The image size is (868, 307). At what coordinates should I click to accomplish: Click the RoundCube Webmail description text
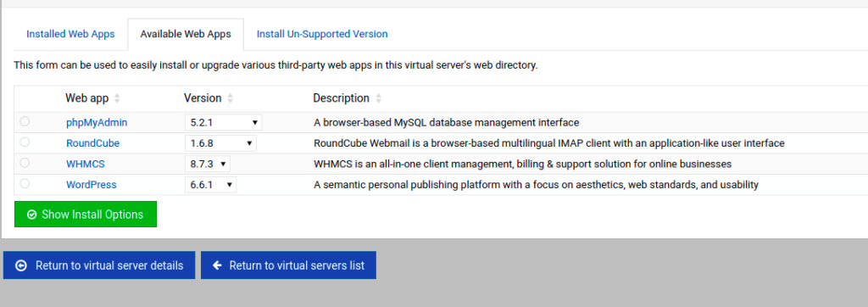548,143
